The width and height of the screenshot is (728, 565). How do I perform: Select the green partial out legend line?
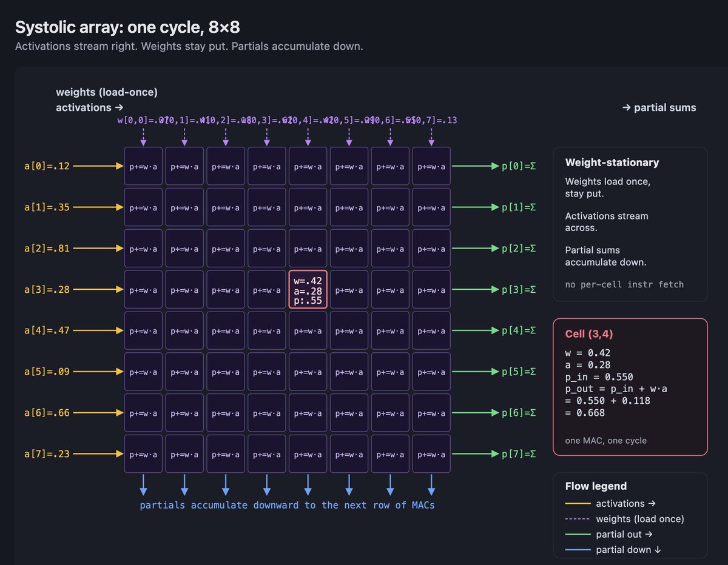coord(577,535)
